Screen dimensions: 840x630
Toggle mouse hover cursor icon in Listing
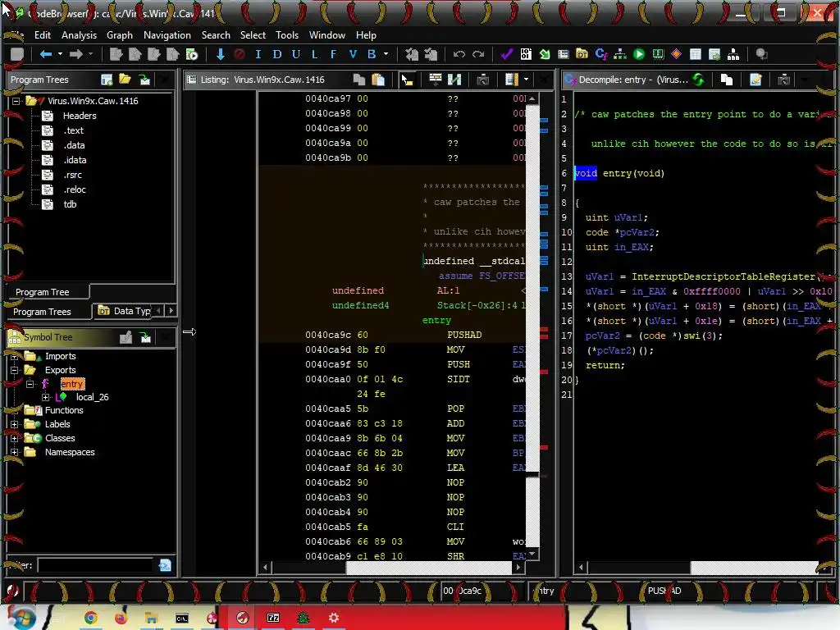(407, 80)
